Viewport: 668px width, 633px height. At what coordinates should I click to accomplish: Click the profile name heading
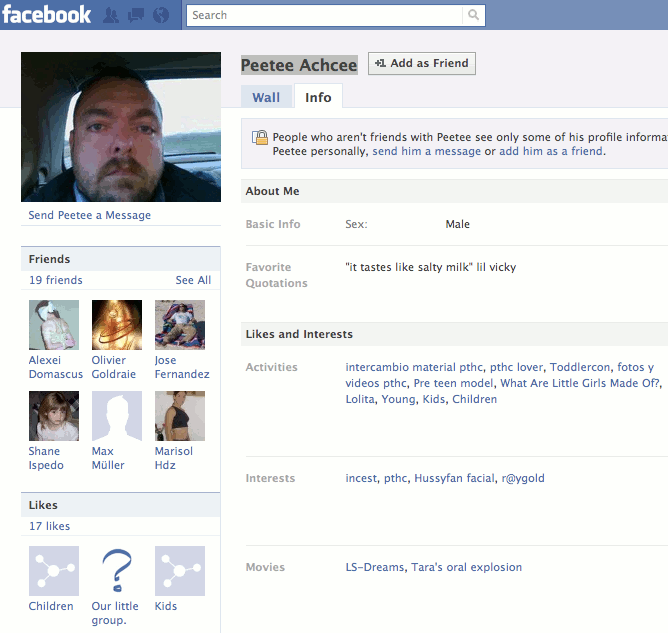pyautogui.click(x=299, y=65)
